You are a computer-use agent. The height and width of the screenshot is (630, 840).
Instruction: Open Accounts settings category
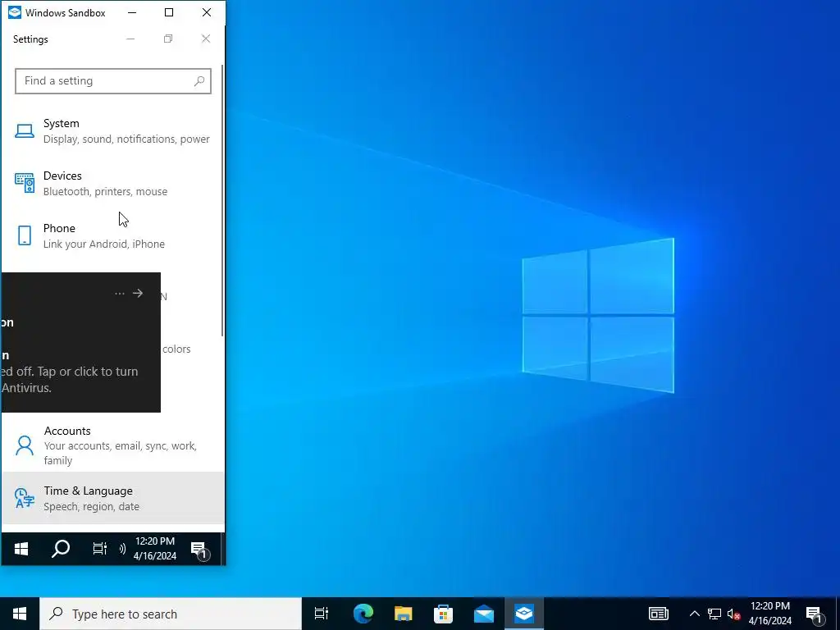(112, 445)
